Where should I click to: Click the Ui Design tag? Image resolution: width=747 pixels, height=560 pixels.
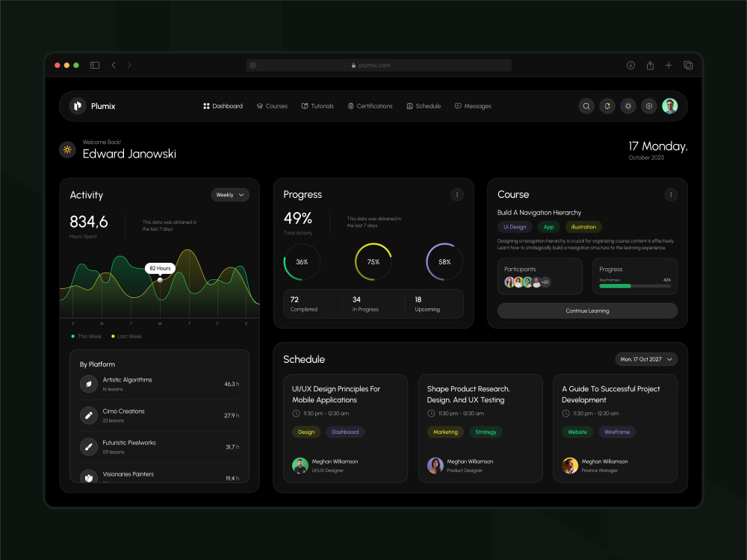tap(515, 227)
